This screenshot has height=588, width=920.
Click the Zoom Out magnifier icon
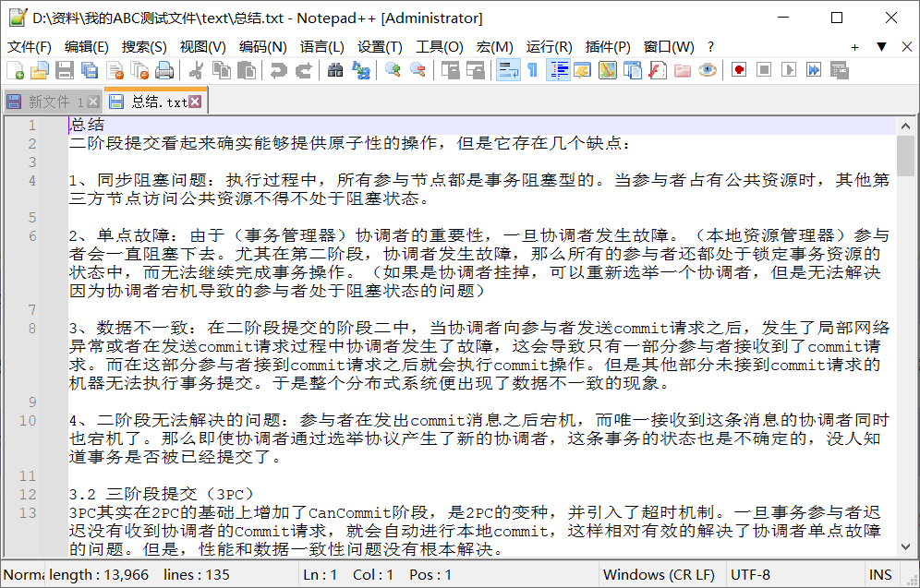click(418, 70)
